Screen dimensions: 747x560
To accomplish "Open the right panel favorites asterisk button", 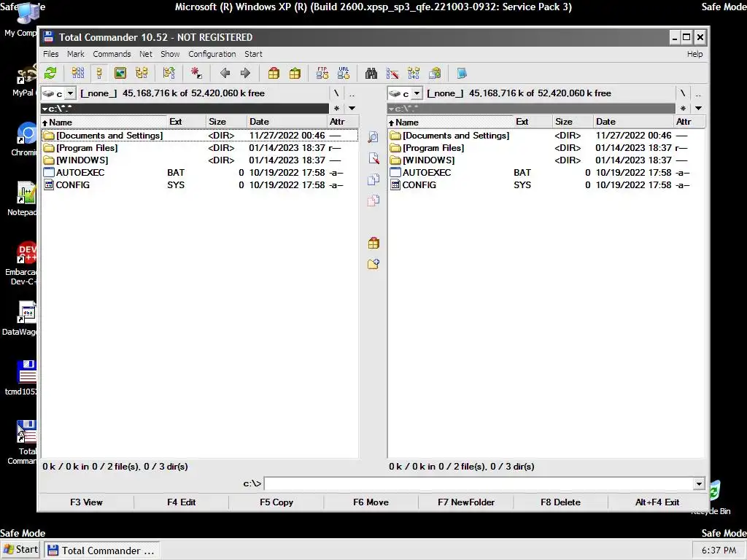I will pyautogui.click(x=683, y=108).
